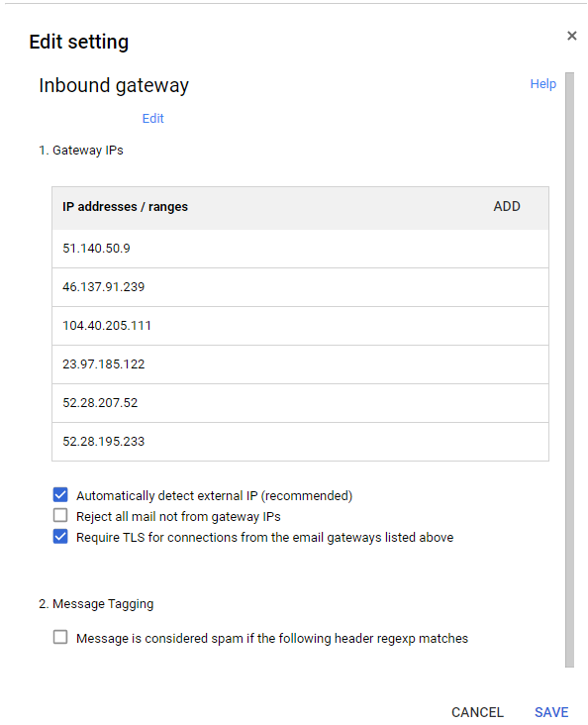Click the Gateway IPs section heading
The width and height of the screenshot is (588, 725).
tap(81, 151)
